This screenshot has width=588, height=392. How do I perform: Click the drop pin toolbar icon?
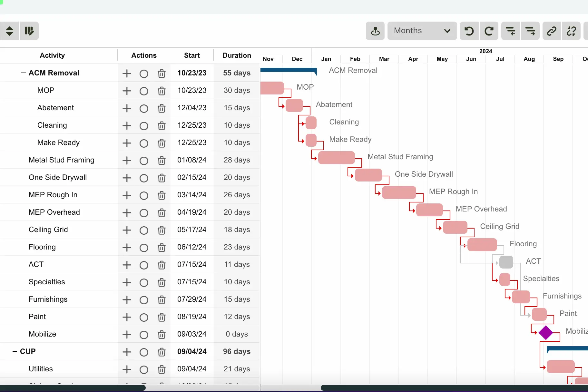(x=375, y=31)
